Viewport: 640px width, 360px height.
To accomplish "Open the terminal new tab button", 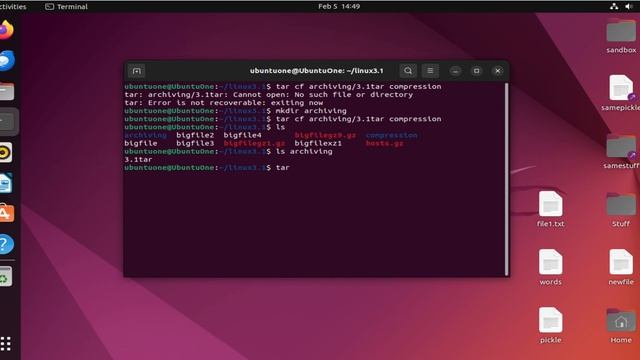I will (x=136, y=71).
